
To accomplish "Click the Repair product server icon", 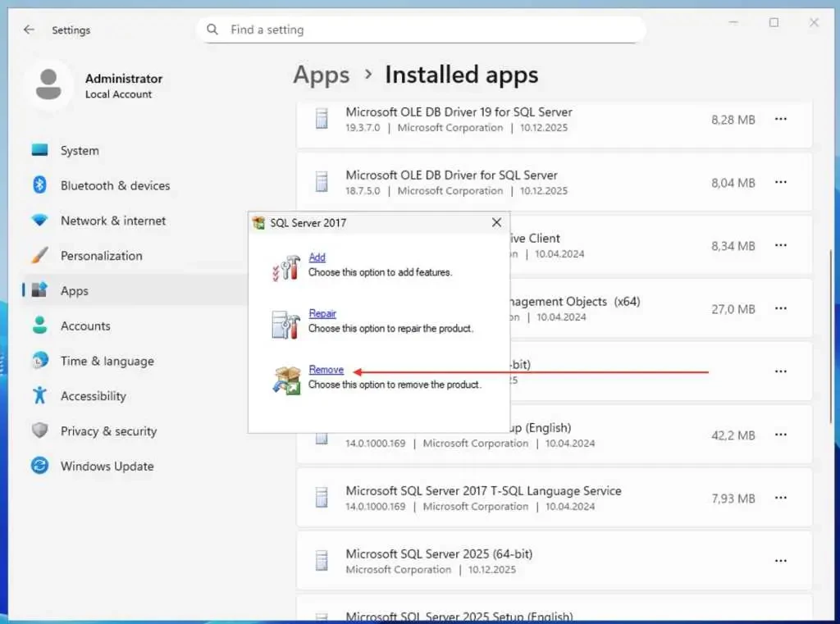I will [286, 323].
